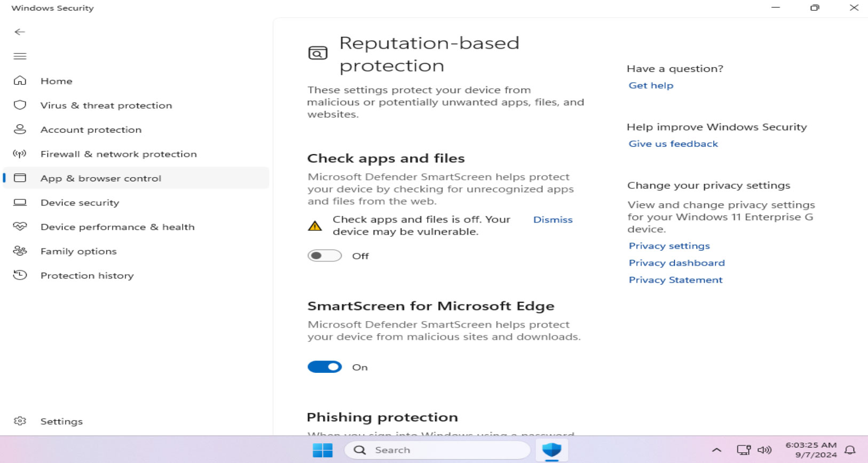Screen dimensions: 868x463
Task: Open Account protection page
Action: click(x=136, y=129)
